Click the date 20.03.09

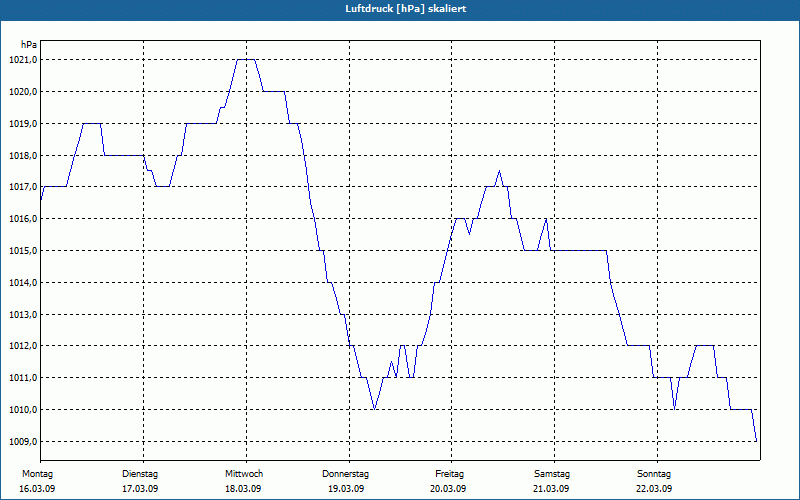(x=448, y=489)
